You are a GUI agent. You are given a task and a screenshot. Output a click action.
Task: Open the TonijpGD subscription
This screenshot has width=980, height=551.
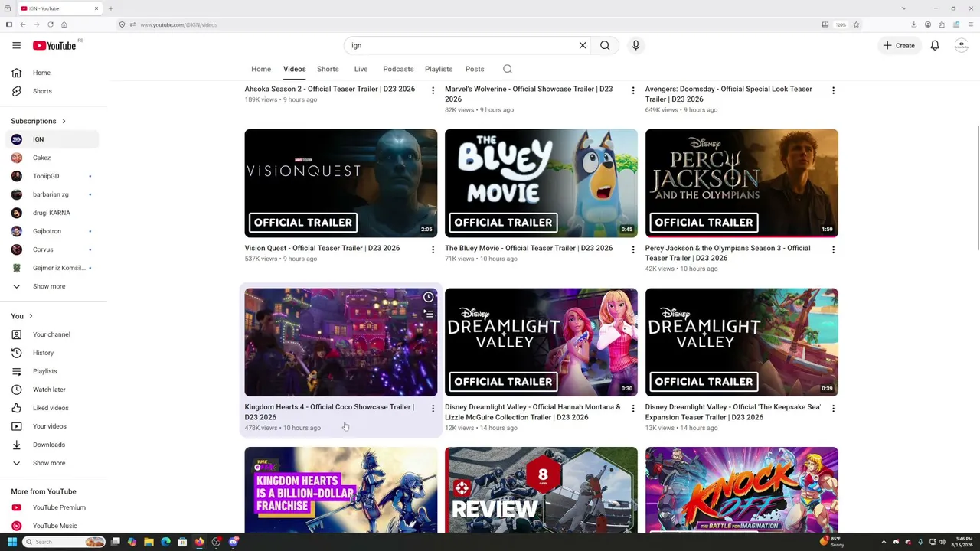click(54, 176)
